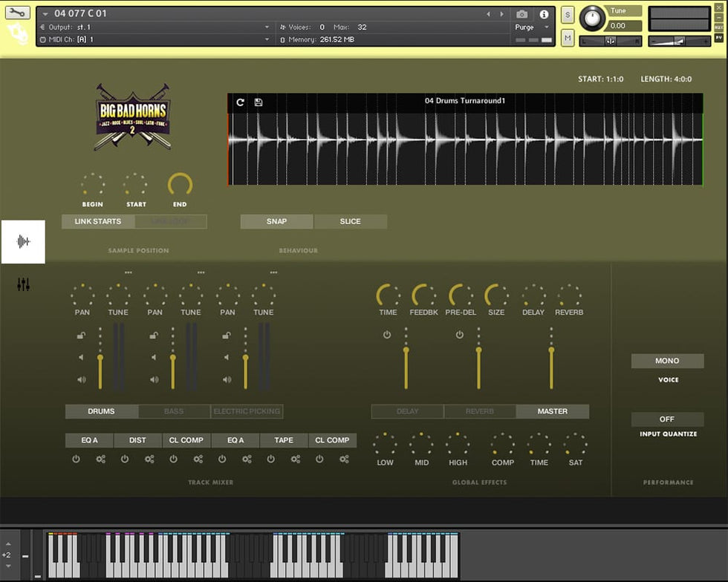Toggle the TAPE effect power button

270,460
